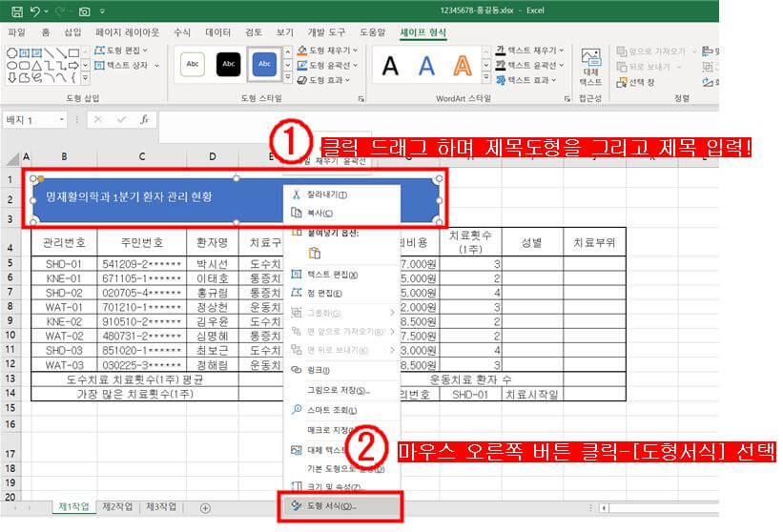Click the 도형 채우기 paint bucket icon
783x532 pixels.
(301, 51)
